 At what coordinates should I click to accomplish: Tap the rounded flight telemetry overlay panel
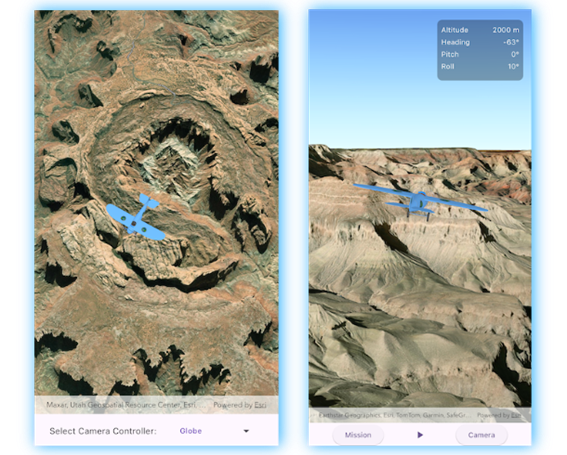[480, 50]
